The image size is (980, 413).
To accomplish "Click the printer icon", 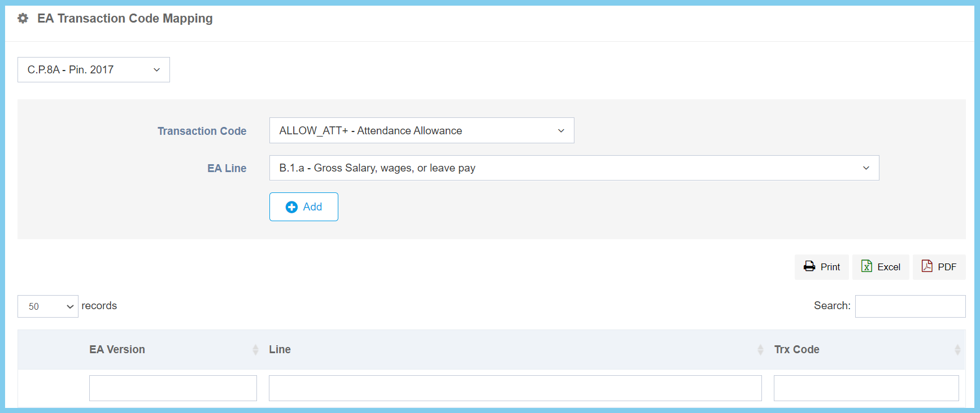I will point(809,266).
